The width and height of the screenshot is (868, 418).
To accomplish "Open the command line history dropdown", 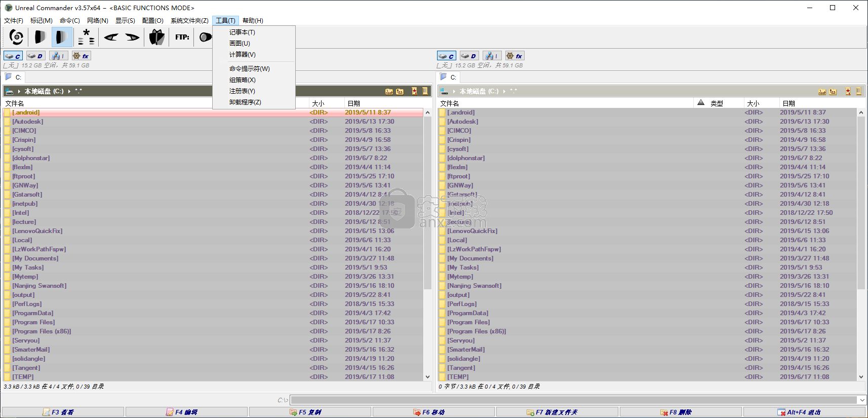I will click(x=862, y=400).
